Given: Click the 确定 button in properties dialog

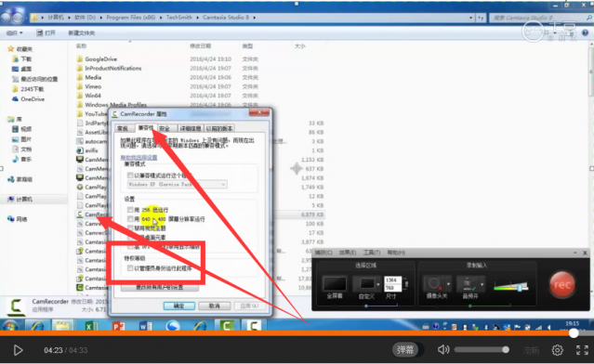Looking at the screenshot, I should click(178, 305).
